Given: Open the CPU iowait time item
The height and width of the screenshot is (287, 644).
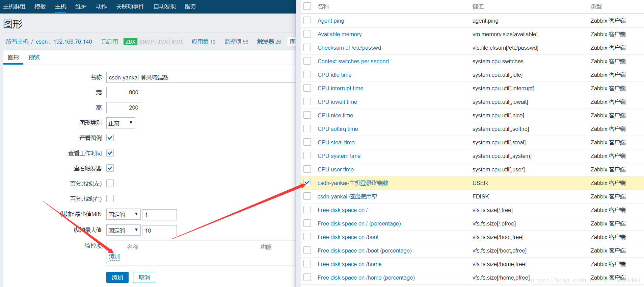Looking at the screenshot, I should (x=337, y=102).
